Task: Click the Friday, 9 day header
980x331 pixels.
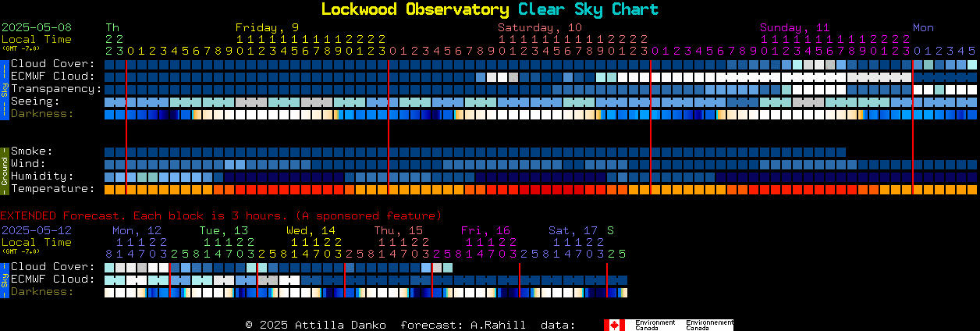Action: click(267, 27)
